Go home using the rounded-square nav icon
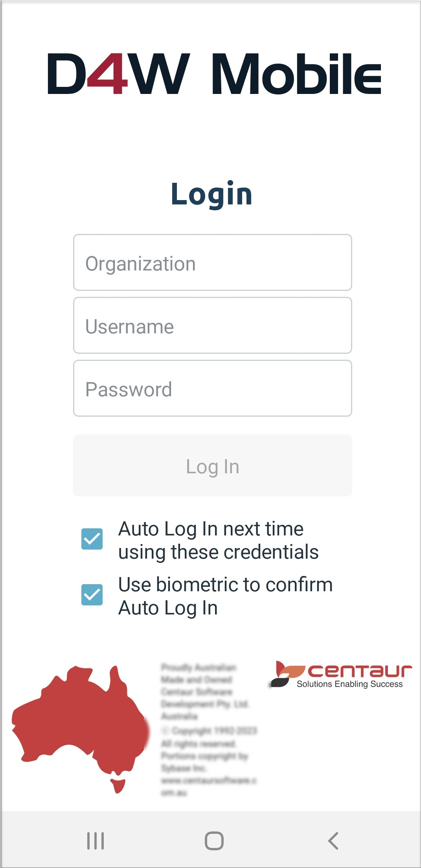This screenshot has height=868, width=421. [x=214, y=841]
